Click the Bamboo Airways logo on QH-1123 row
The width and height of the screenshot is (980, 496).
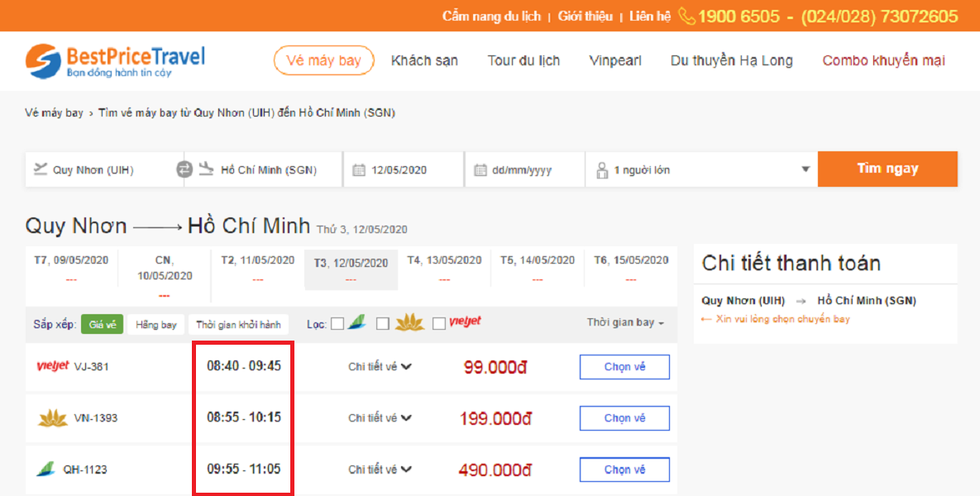click(45, 470)
